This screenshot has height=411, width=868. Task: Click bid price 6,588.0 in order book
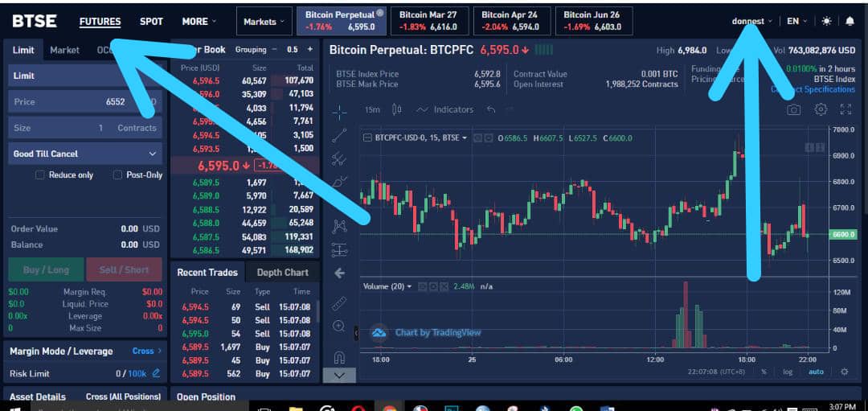pyautogui.click(x=206, y=224)
